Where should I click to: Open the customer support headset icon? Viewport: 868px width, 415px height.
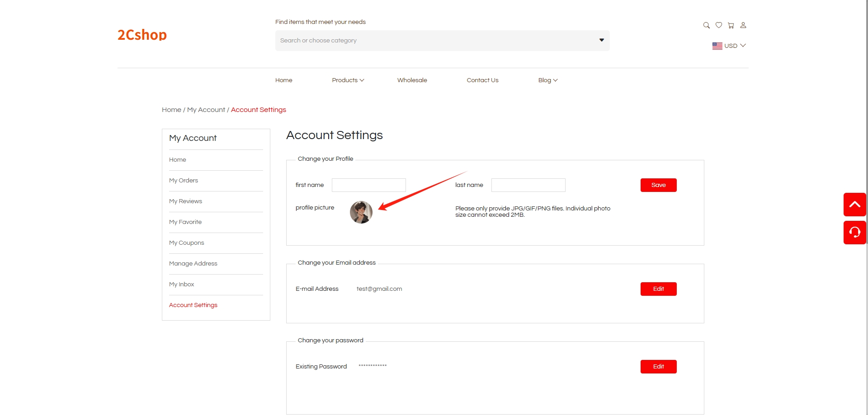(854, 233)
